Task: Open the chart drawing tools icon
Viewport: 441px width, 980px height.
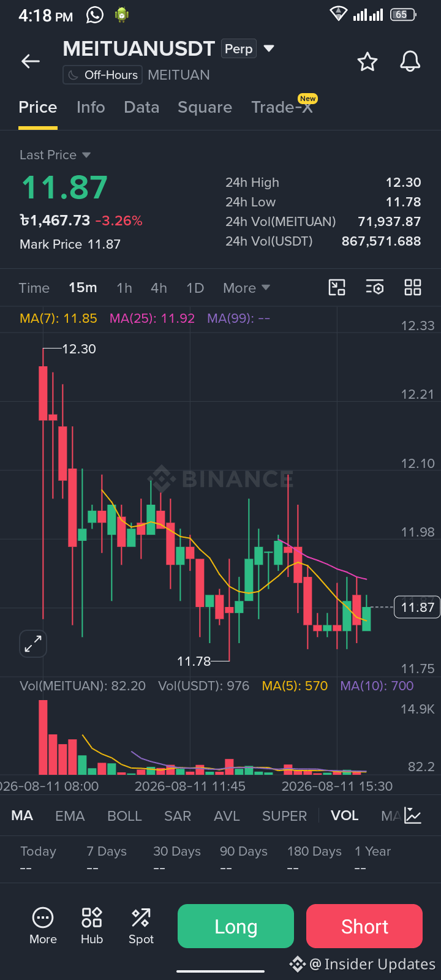Action: [x=337, y=287]
